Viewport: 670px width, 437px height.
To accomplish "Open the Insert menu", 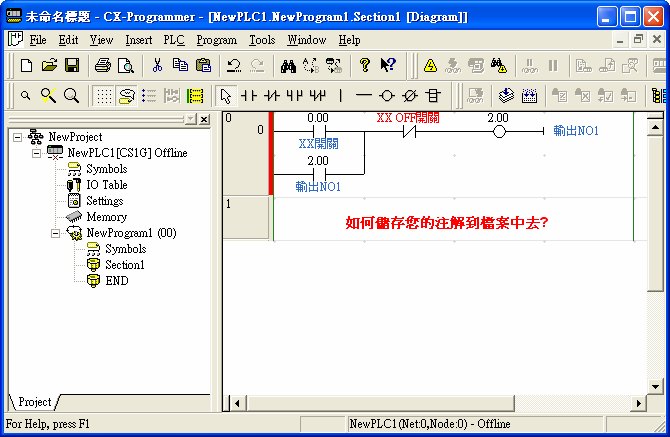I will pos(138,40).
